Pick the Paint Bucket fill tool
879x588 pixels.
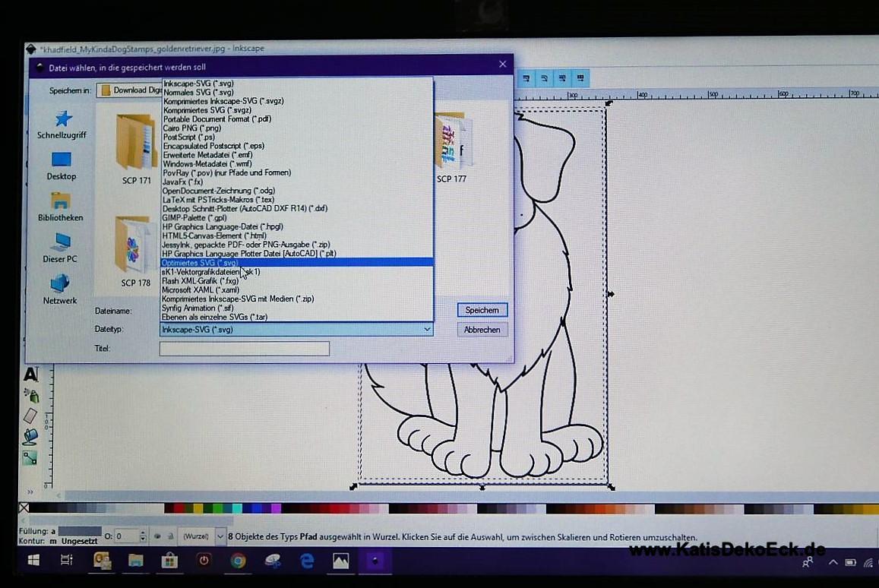coord(30,437)
